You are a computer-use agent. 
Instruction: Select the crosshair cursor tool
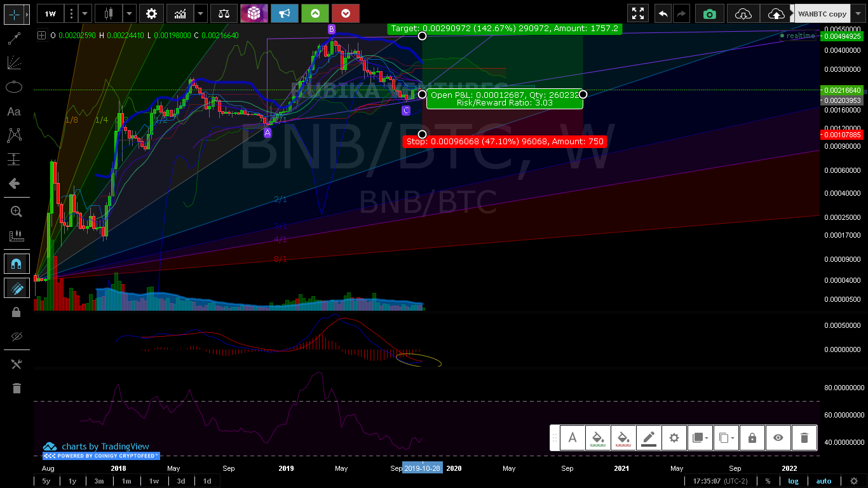pyautogui.click(x=14, y=13)
